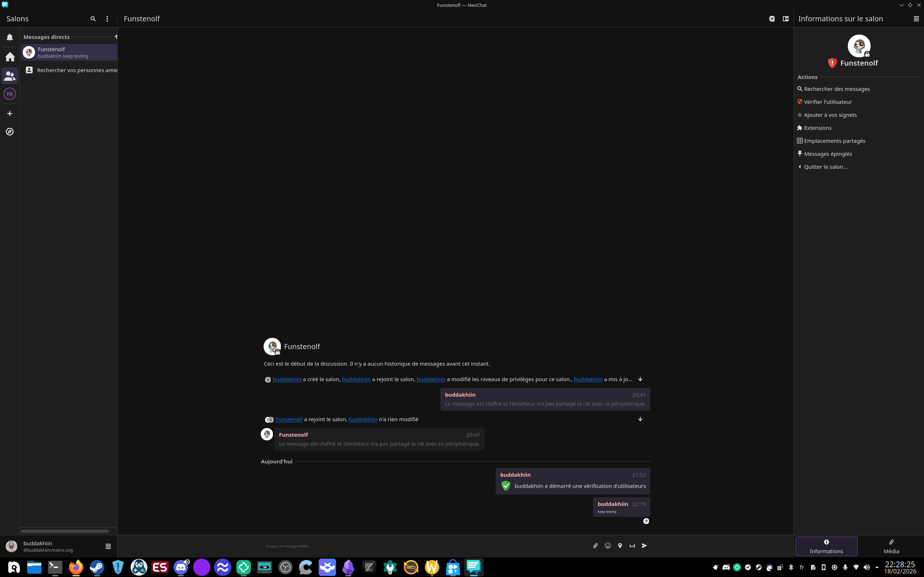The height and width of the screenshot is (577, 924).
Task: Attach a file with paperclip icon
Action: click(x=595, y=546)
